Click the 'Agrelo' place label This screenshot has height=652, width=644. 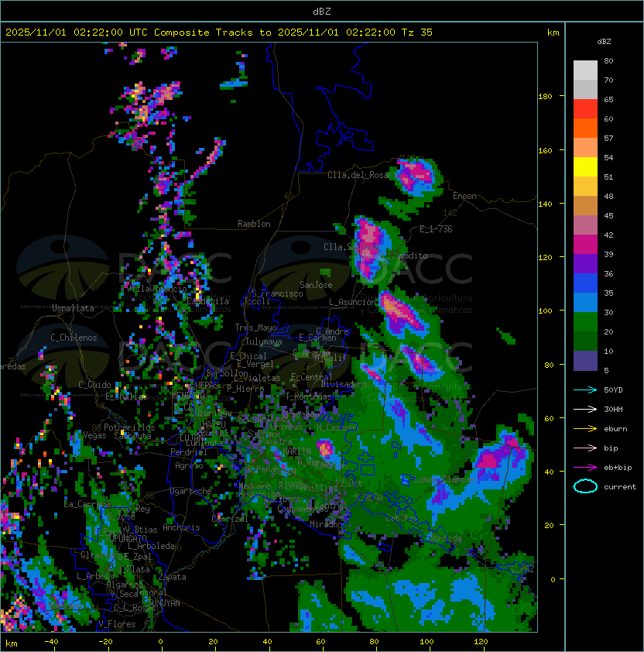tap(189, 465)
